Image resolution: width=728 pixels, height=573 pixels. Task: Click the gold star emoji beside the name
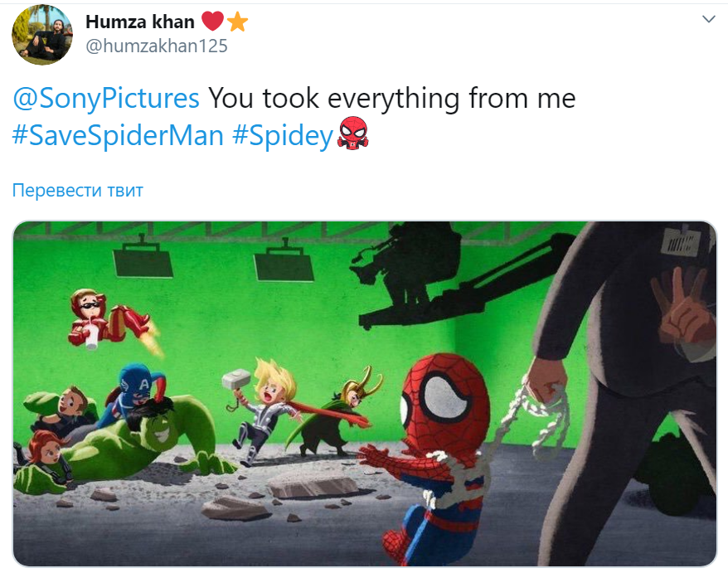[237, 22]
